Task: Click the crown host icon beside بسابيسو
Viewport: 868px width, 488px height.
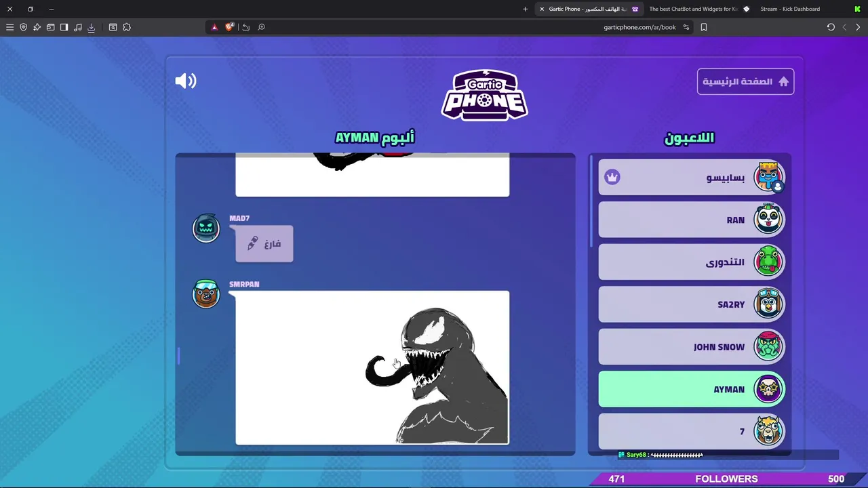Action: pos(612,178)
